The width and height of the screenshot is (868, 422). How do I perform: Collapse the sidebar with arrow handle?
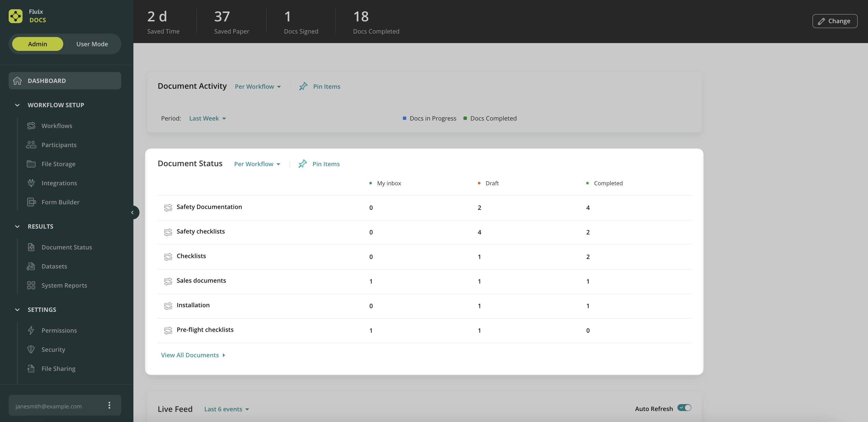[x=133, y=212]
